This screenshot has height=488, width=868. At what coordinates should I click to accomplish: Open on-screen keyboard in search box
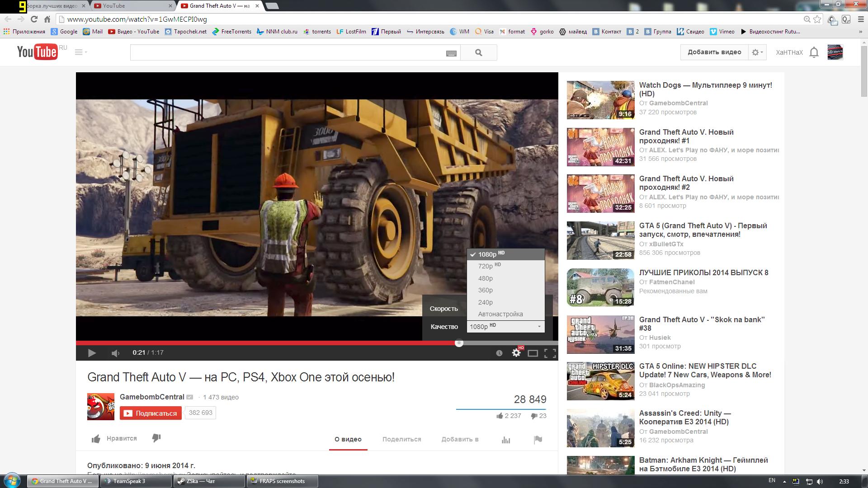tap(451, 53)
